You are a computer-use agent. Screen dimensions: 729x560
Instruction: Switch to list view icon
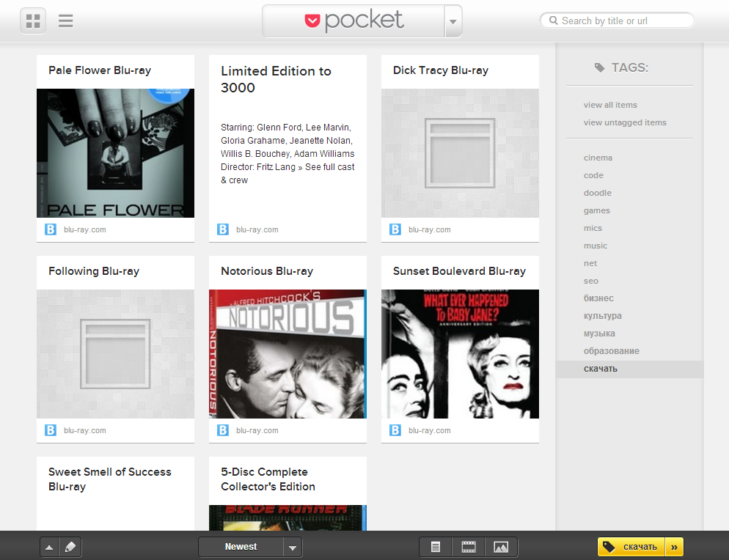point(65,21)
